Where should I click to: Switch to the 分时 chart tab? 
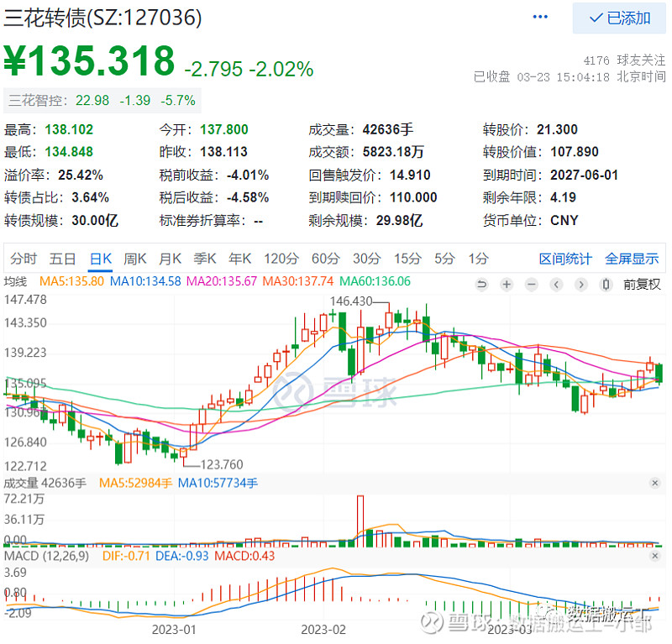(24, 259)
